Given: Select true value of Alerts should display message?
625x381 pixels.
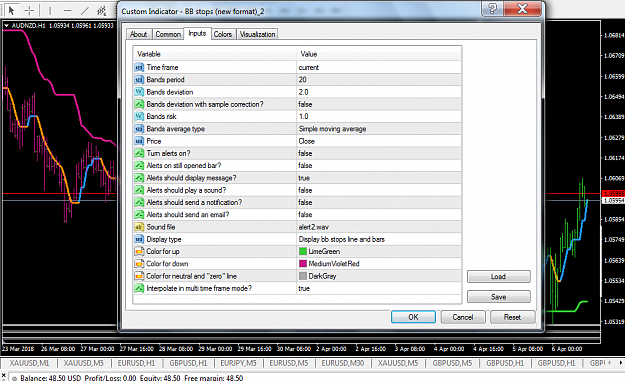Looking at the screenshot, I should point(304,178).
